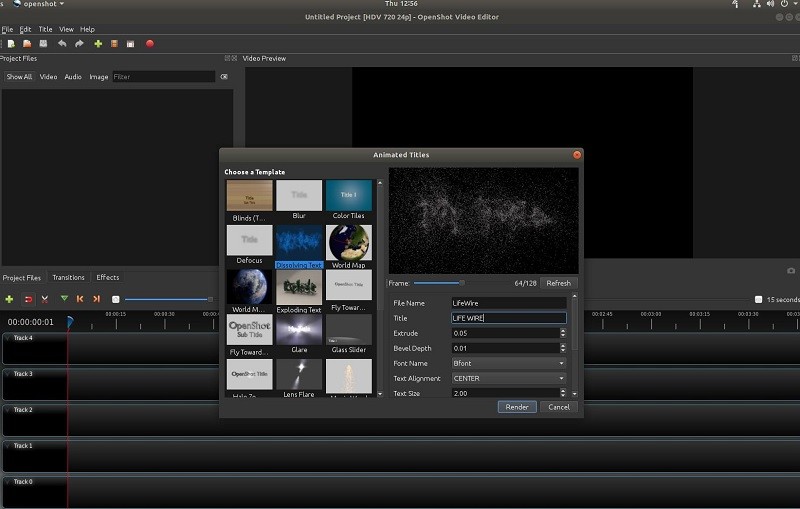Choose the Blur title template
800x509 pixels.
(x=299, y=195)
